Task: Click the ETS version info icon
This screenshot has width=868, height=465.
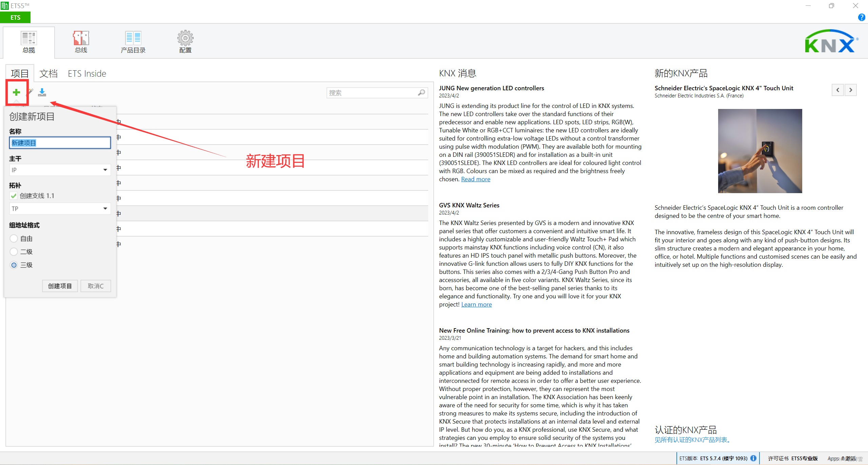Action: pyautogui.click(x=753, y=458)
